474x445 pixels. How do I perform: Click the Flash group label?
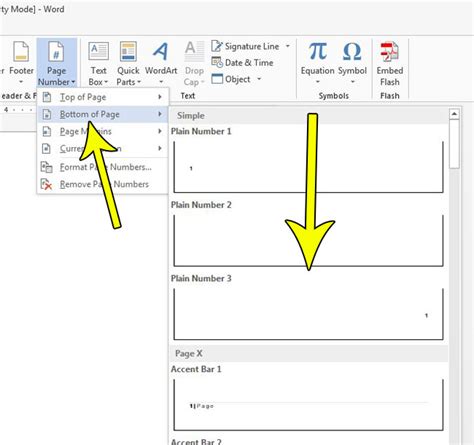(x=390, y=96)
